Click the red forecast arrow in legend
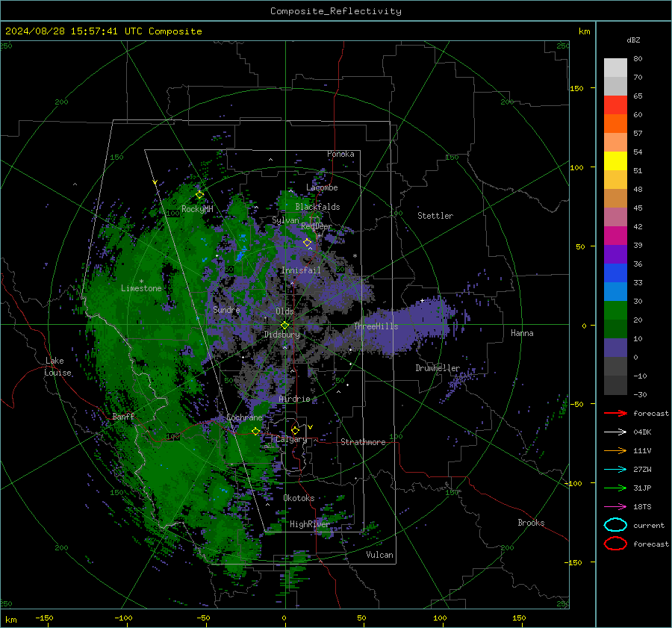 [x=615, y=413]
